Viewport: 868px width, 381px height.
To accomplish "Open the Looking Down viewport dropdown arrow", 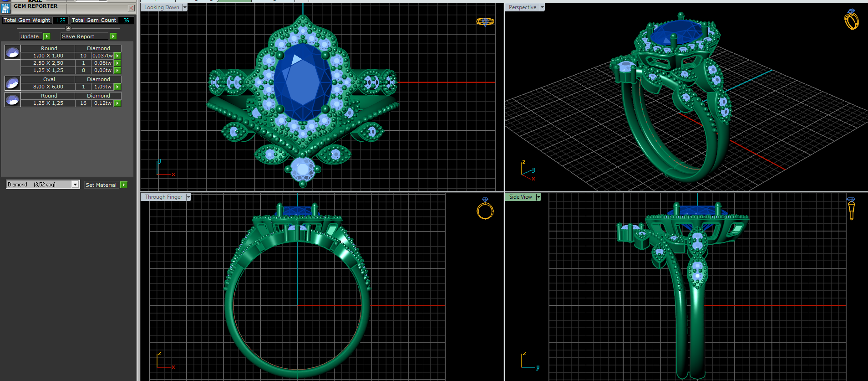I will pyautogui.click(x=185, y=7).
